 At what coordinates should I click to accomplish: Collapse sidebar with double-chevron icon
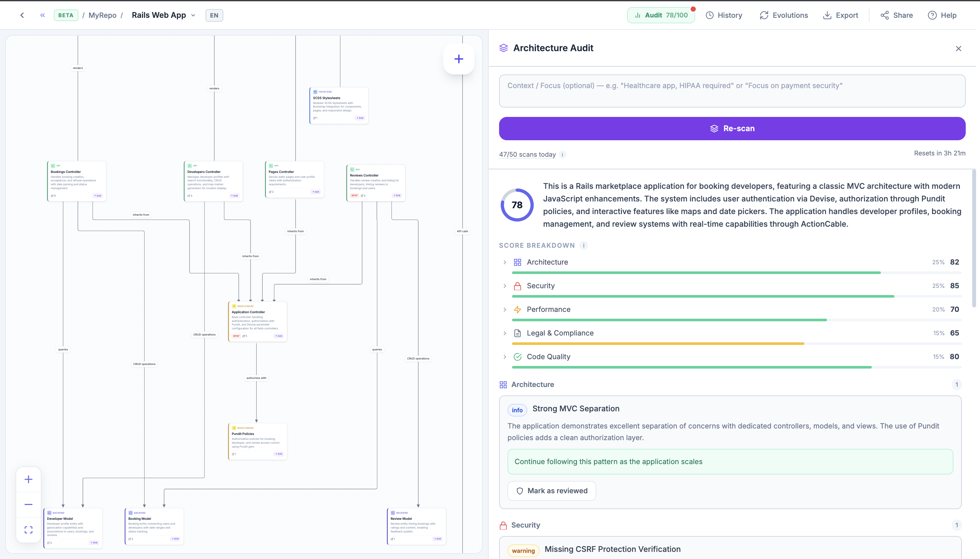(42, 15)
